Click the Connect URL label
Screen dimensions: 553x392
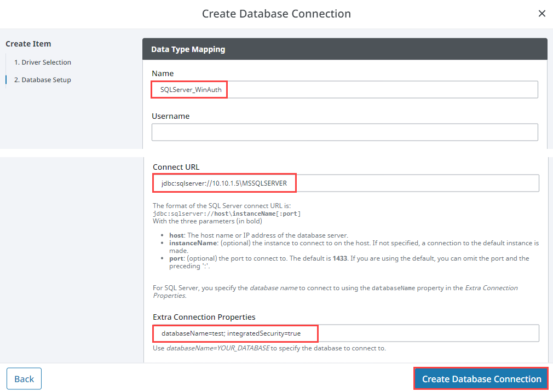click(x=176, y=167)
